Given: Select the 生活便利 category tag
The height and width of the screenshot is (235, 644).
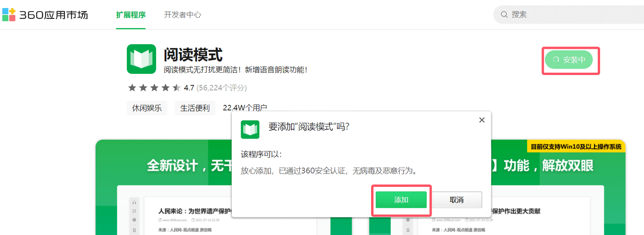Looking at the screenshot, I should click(x=195, y=108).
